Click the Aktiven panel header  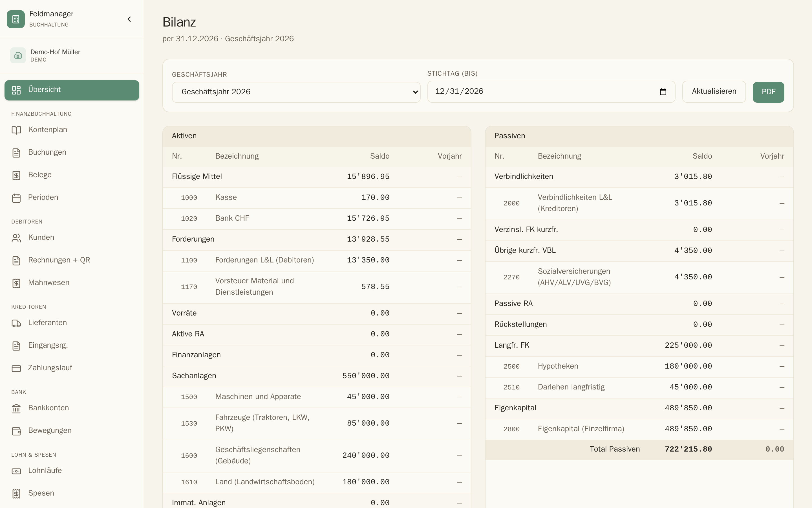[317, 136]
